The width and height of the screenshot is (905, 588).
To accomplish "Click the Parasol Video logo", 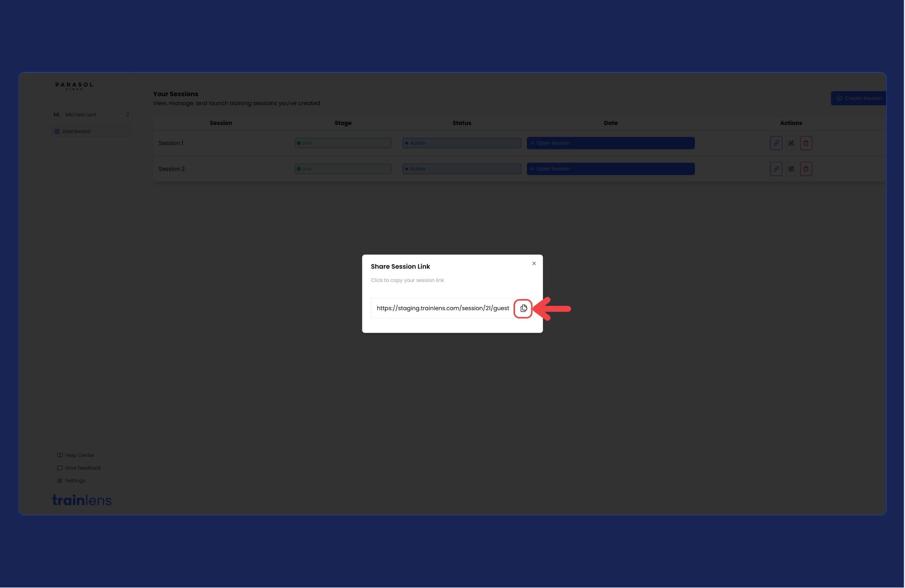I will (74, 86).
